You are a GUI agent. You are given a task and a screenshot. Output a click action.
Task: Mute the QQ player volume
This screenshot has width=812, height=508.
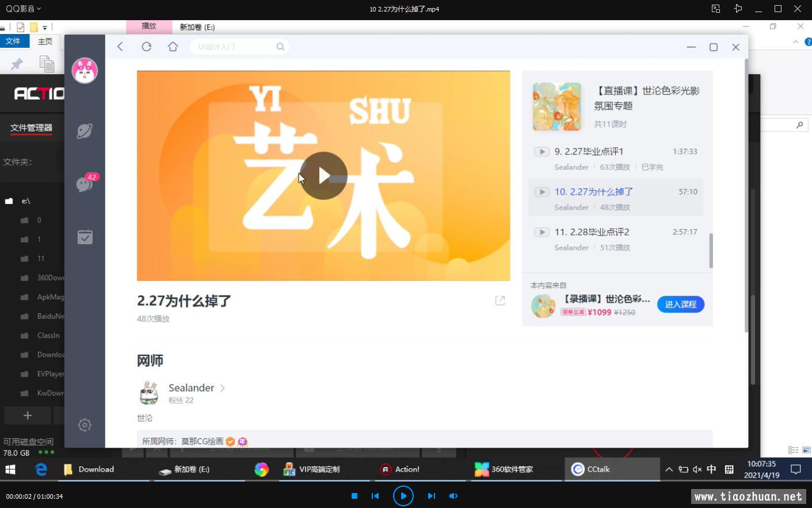(x=453, y=496)
